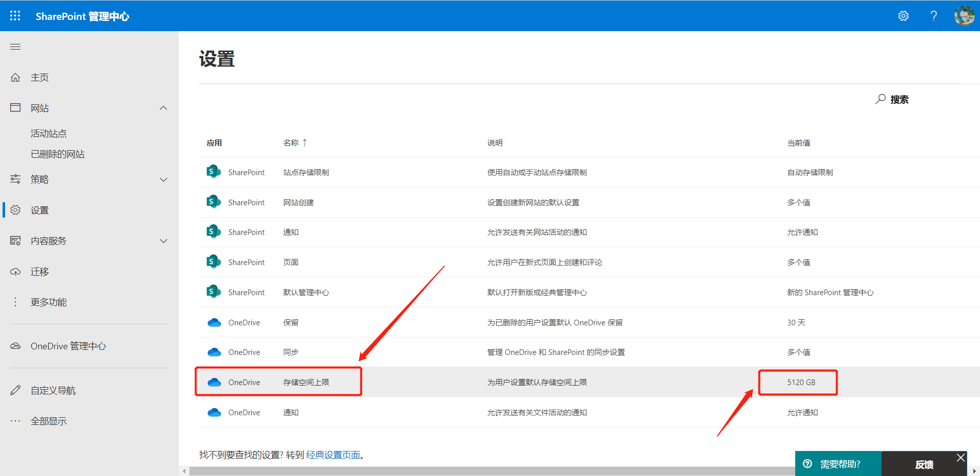Close the feedback bar with X
This screenshot has height=476, width=980.
click(961, 458)
